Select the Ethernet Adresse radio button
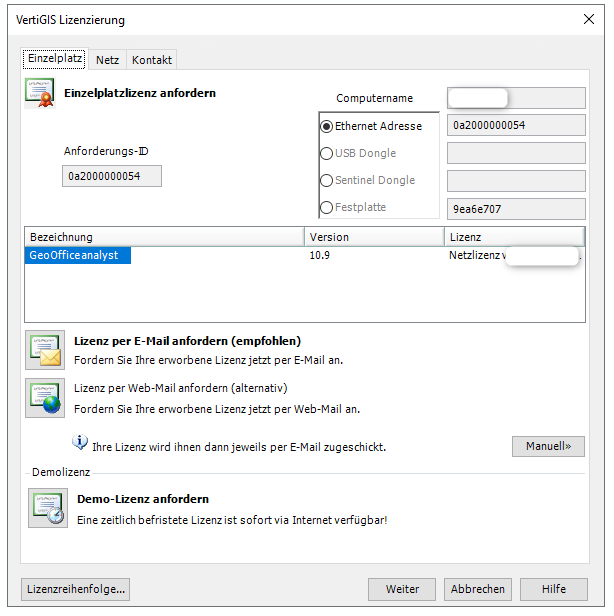 point(327,127)
